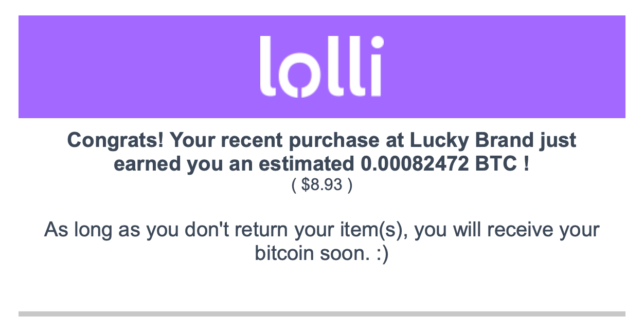The width and height of the screenshot is (644, 335).
Task: Click the 'bitcoin soon.' text
Action: (313, 253)
